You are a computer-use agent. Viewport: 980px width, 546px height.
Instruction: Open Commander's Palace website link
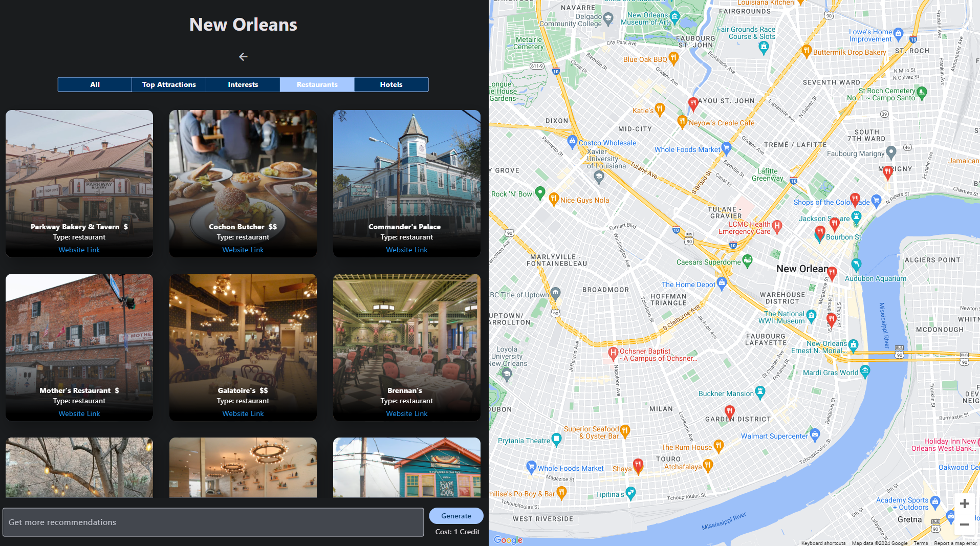(407, 250)
